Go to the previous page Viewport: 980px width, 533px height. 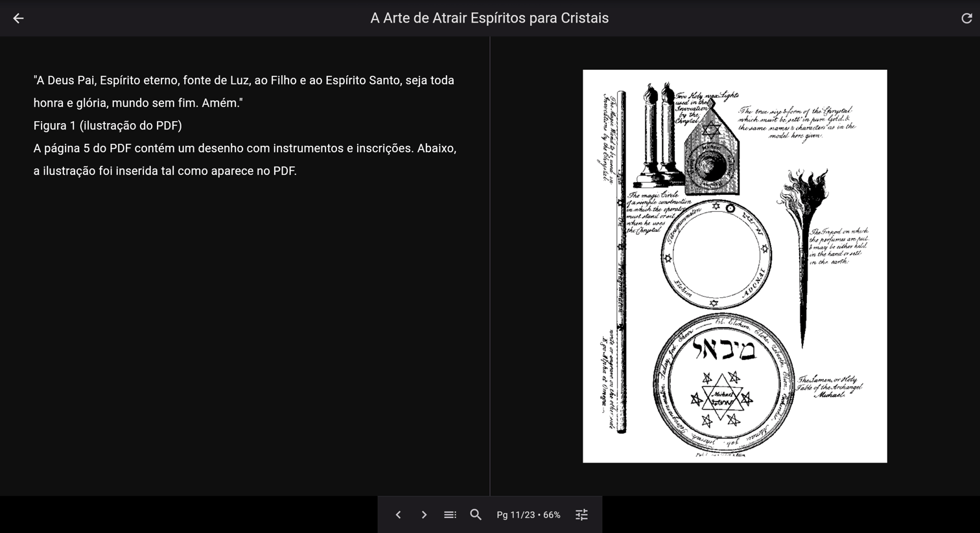coord(398,515)
